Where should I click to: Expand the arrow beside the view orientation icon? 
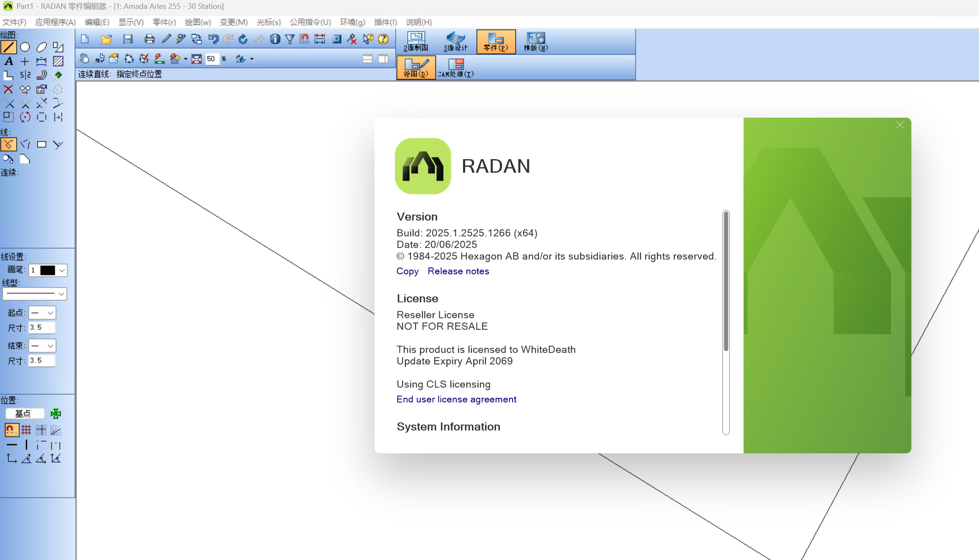tap(252, 59)
